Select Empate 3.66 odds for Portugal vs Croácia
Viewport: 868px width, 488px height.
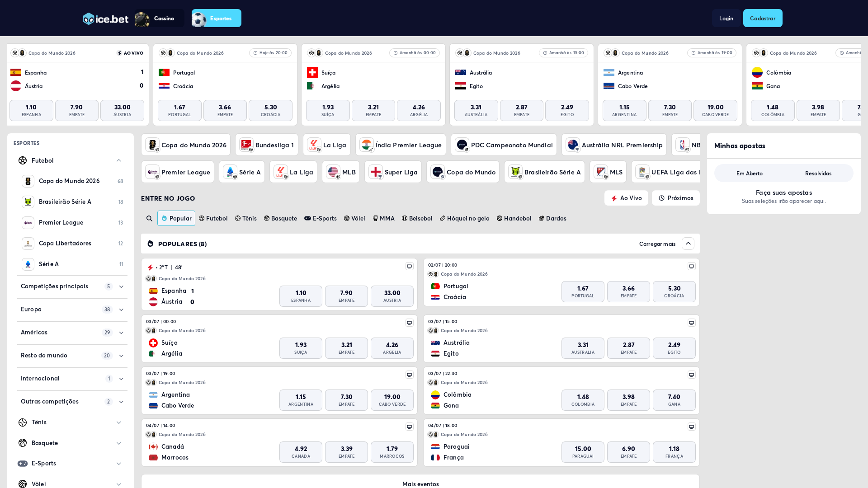(x=628, y=291)
